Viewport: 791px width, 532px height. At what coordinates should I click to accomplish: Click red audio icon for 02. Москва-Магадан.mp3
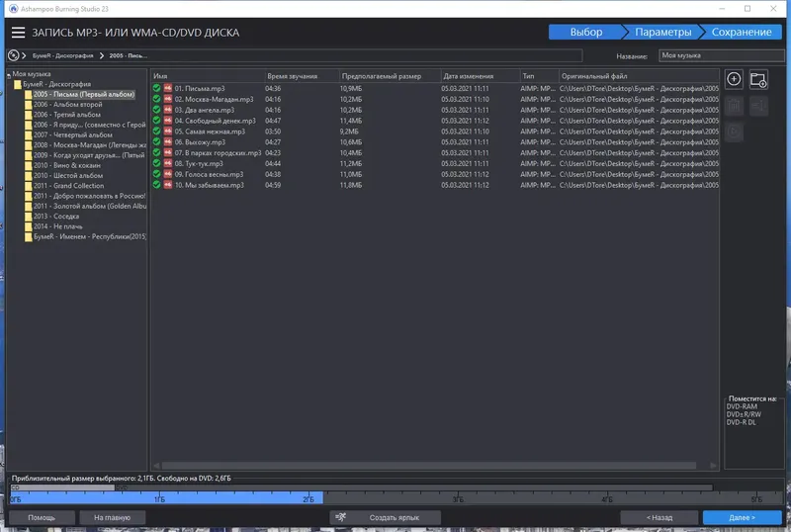click(168, 99)
